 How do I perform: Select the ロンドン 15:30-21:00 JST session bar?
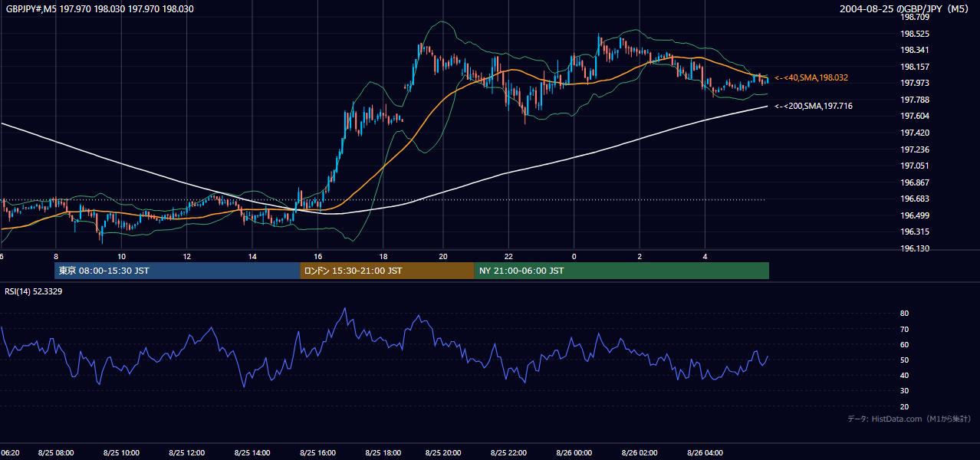tap(387, 271)
